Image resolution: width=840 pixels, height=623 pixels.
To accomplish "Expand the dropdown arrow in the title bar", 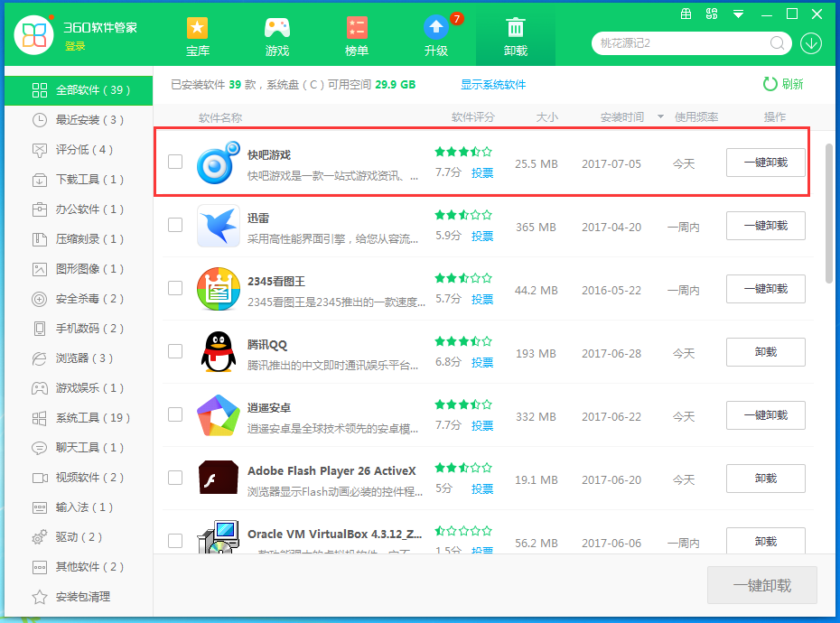I will (x=738, y=14).
